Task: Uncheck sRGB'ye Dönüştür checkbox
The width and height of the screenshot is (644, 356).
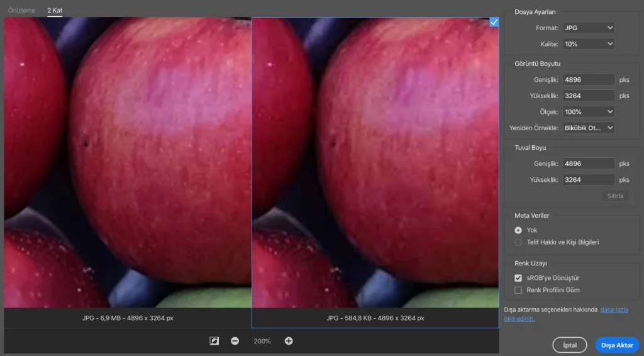Action: point(518,278)
